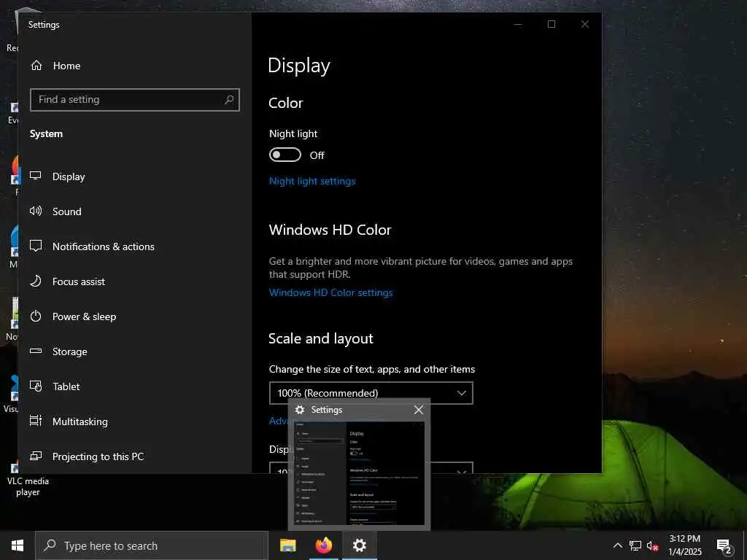Click the Windows HD Color heading
The image size is (747, 560).
click(330, 230)
